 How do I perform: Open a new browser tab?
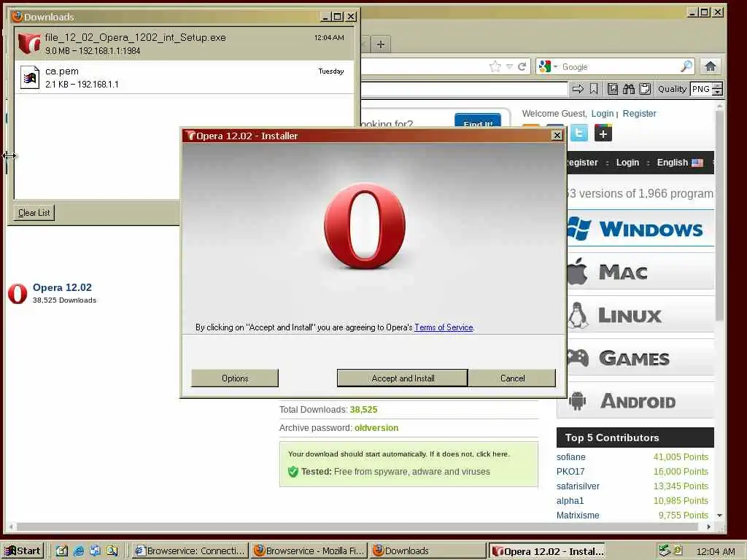(380, 44)
